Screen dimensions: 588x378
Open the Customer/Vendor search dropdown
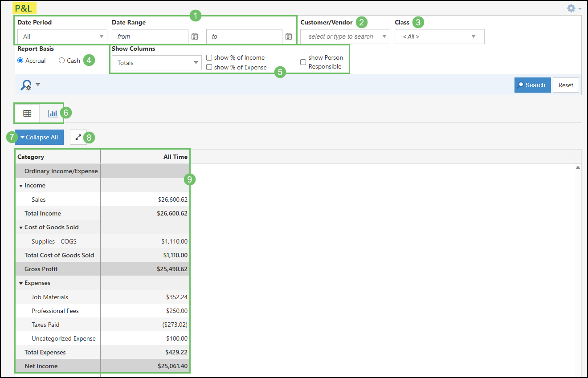coord(345,37)
